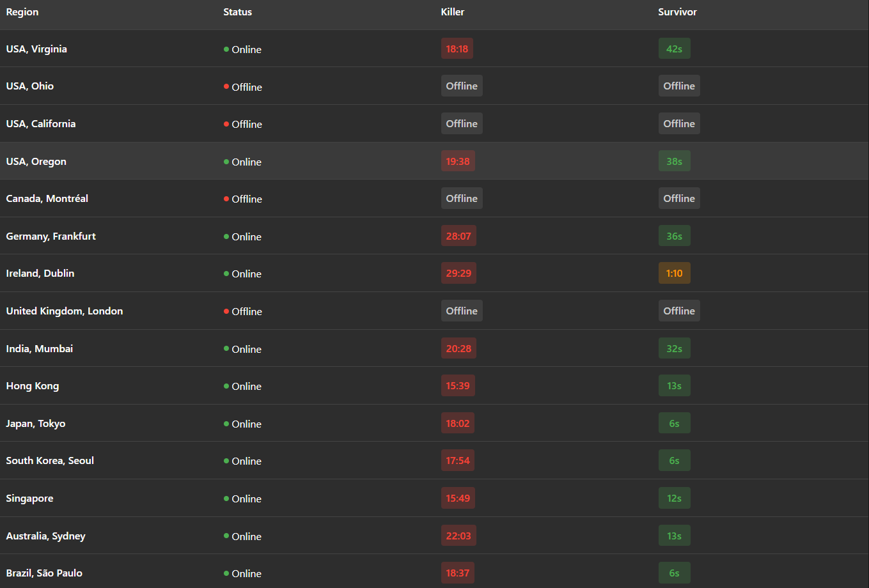Click Survivor queue time 6s for Tokyo
This screenshot has height=588, width=869.
click(x=675, y=423)
